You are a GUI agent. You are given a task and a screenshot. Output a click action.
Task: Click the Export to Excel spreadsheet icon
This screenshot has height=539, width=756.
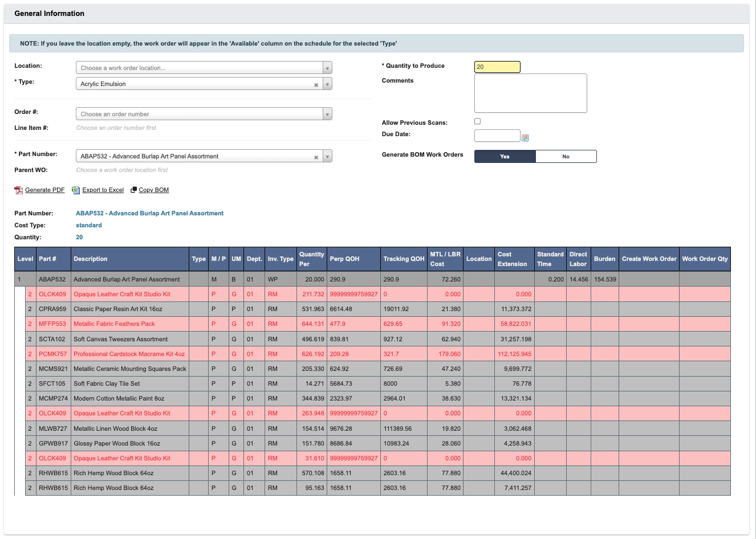click(75, 190)
